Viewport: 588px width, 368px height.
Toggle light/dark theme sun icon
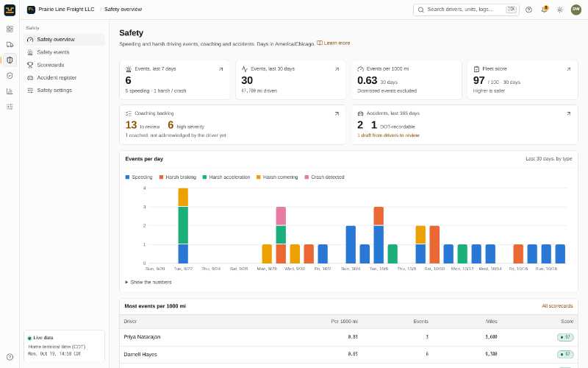(560, 10)
